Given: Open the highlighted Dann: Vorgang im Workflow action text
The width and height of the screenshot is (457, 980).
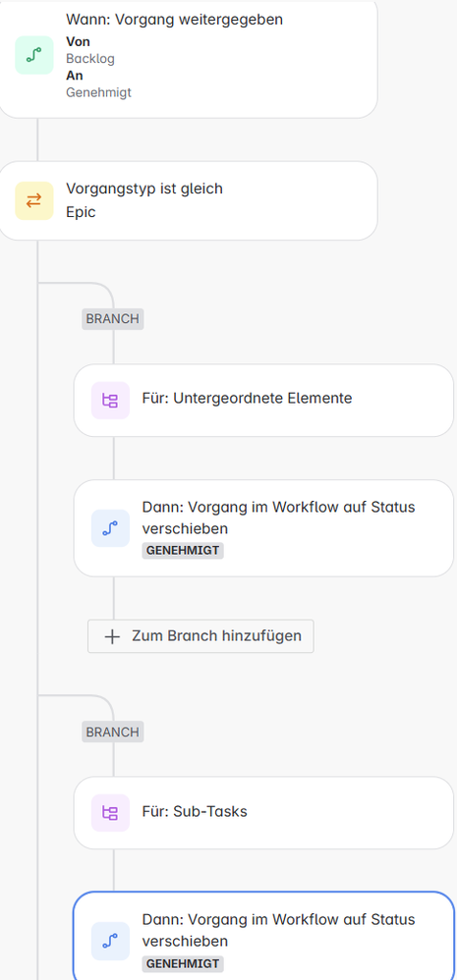Looking at the screenshot, I should tap(278, 930).
